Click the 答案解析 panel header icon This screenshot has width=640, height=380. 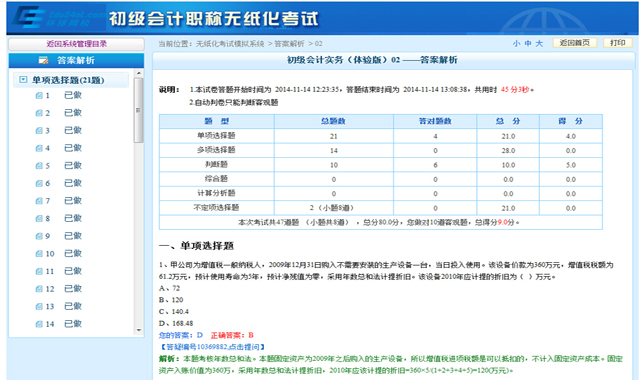click(43, 60)
